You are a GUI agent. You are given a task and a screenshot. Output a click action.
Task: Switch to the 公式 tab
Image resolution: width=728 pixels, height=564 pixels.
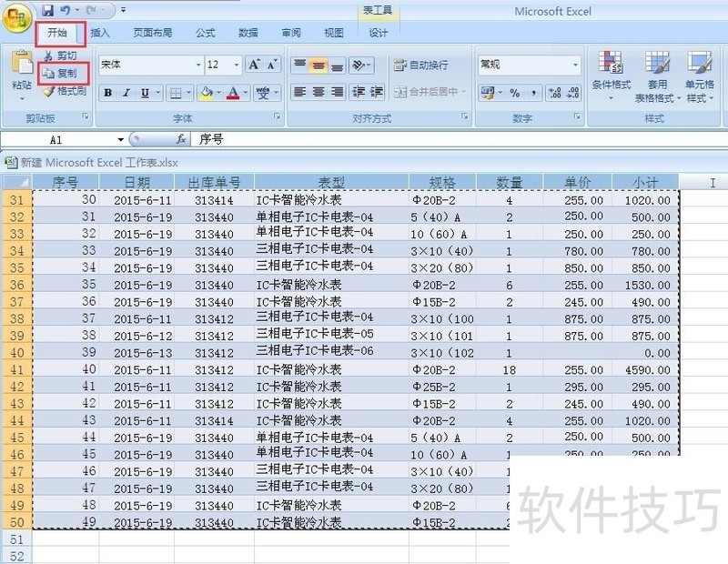pyautogui.click(x=205, y=33)
